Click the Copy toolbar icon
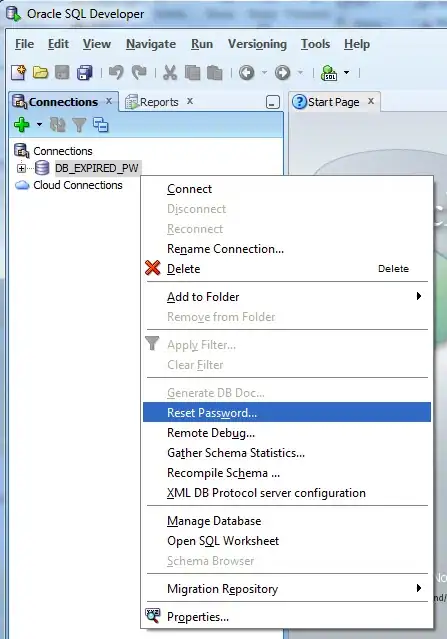Screen dimensions: 447x639 tap(192, 73)
